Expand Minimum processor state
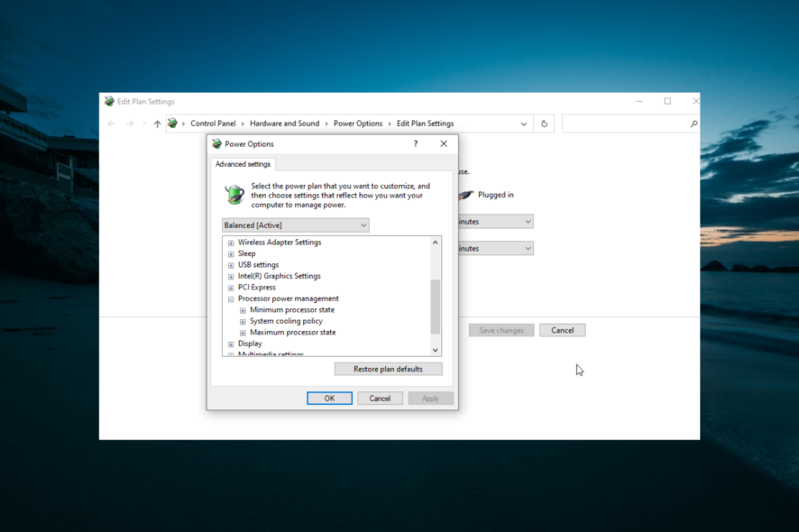Image resolution: width=799 pixels, height=532 pixels. click(243, 310)
